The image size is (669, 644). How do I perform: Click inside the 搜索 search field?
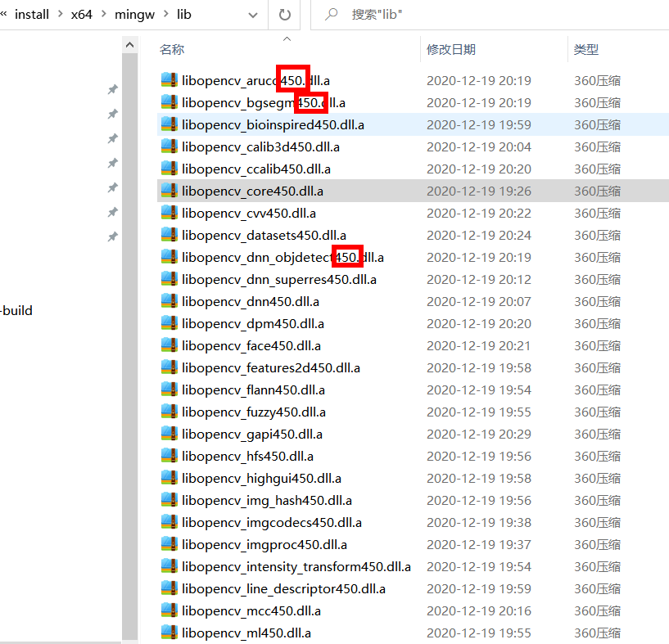pos(385,14)
